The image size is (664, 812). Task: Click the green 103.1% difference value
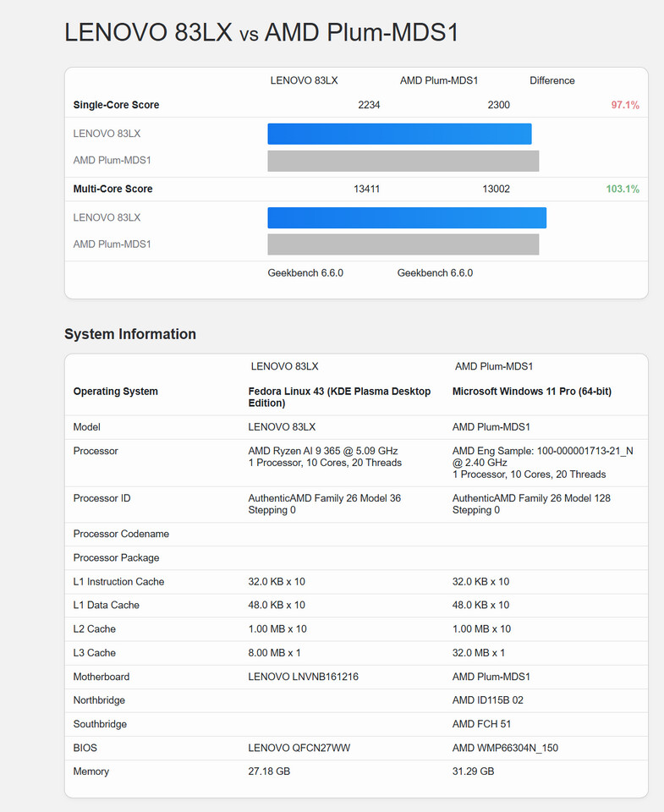[622, 189]
